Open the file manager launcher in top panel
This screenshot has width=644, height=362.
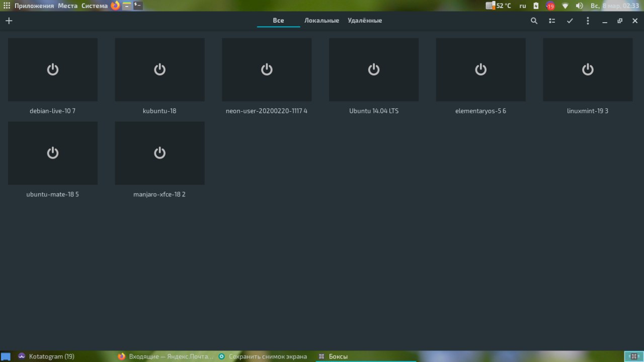click(127, 6)
